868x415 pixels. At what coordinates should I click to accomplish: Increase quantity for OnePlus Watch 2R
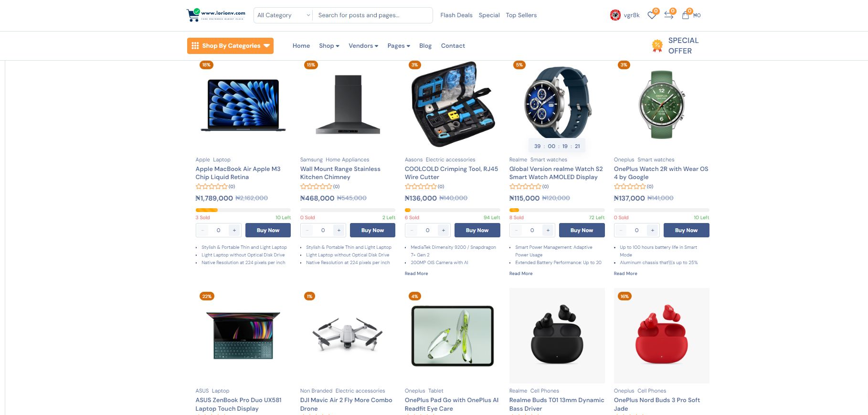click(653, 230)
